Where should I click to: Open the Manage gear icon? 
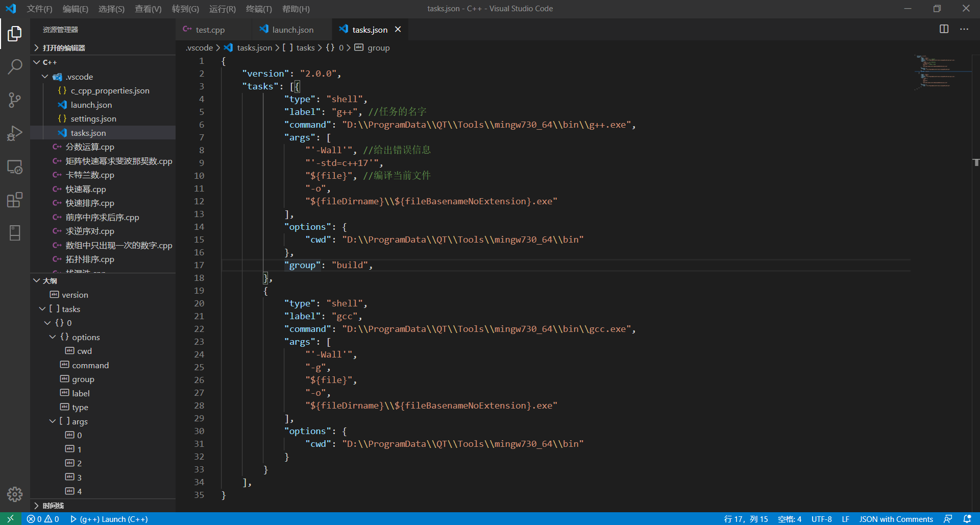[x=15, y=494]
